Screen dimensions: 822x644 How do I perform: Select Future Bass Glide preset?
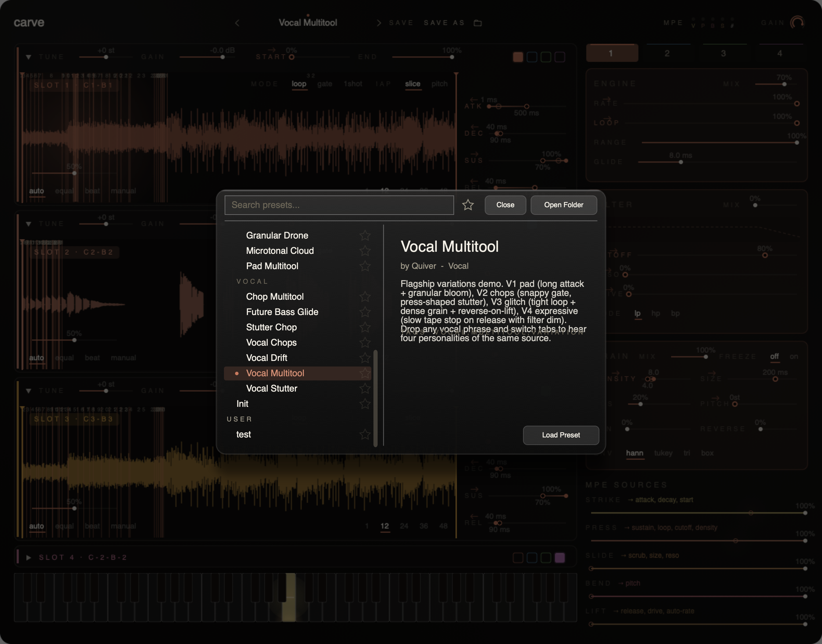pyautogui.click(x=282, y=312)
